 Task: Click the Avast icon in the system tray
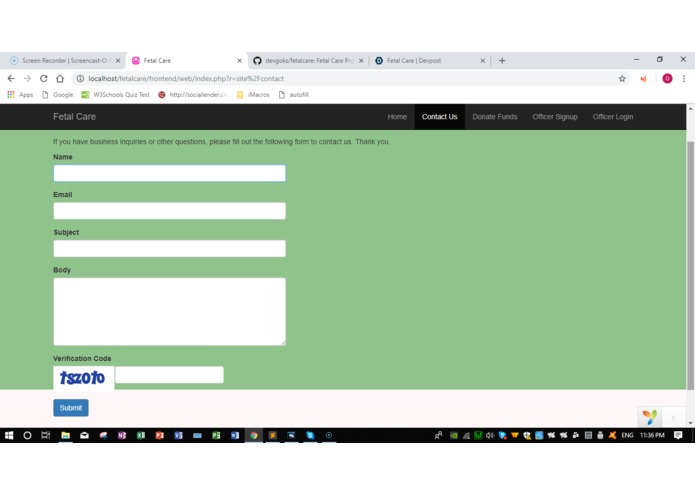[x=613, y=435]
